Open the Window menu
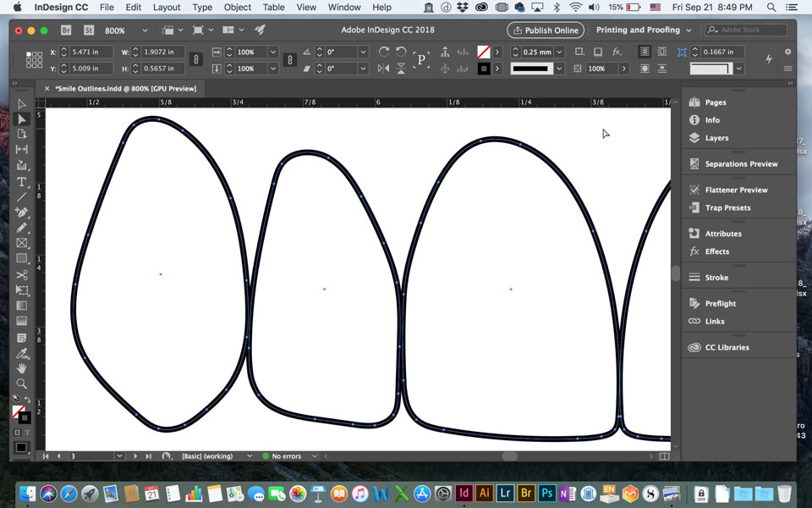 click(x=344, y=8)
